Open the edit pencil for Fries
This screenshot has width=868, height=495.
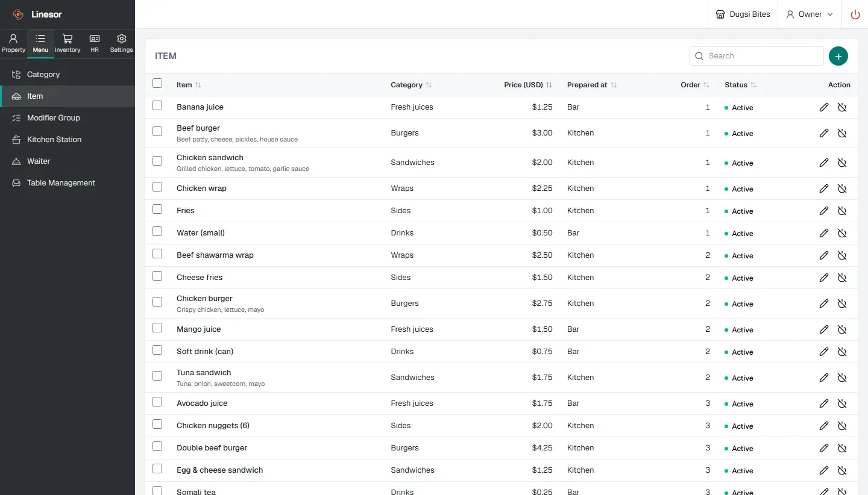click(824, 211)
